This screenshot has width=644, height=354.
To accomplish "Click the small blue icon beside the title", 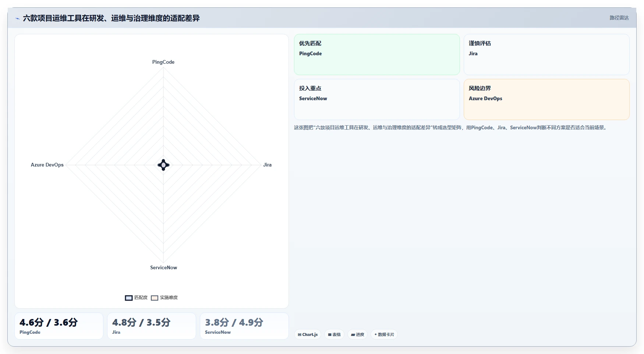I will [17, 18].
